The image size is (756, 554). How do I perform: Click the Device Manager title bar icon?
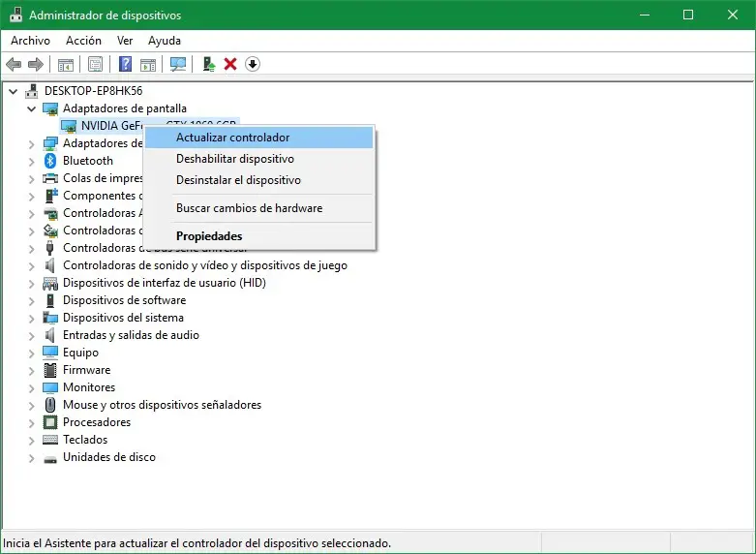15,15
